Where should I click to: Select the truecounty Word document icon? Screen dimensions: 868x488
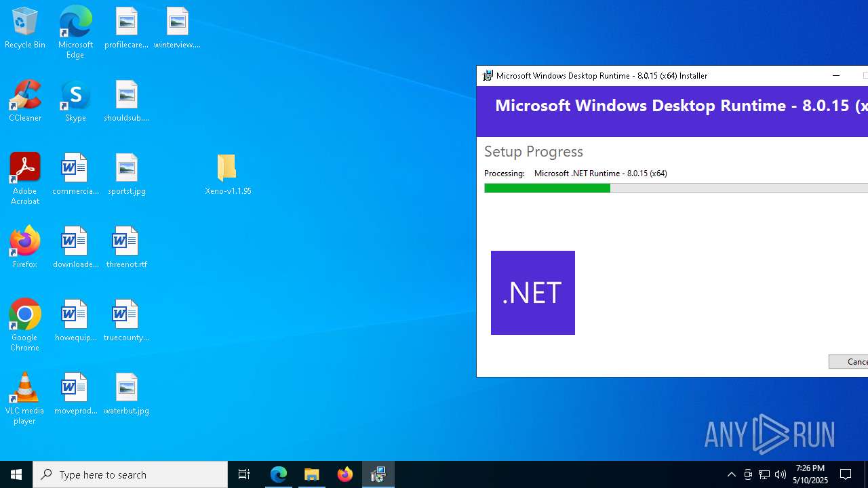coord(126,321)
